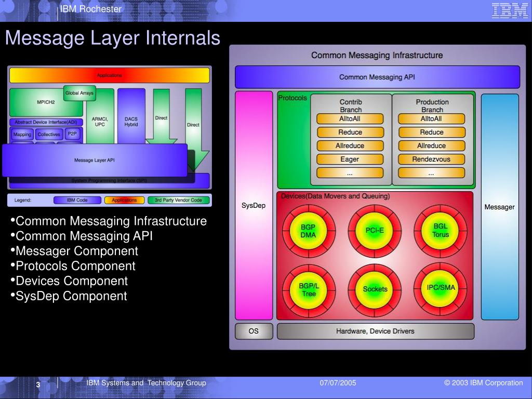Click the Devices(Data Movers and Queuing) label
Screen dimensions: 532x399
tap(336, 196)
